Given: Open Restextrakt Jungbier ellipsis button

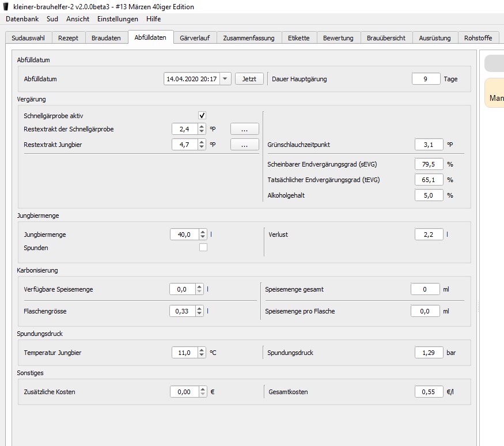Looking at the screenshot, I should point(245,145).
